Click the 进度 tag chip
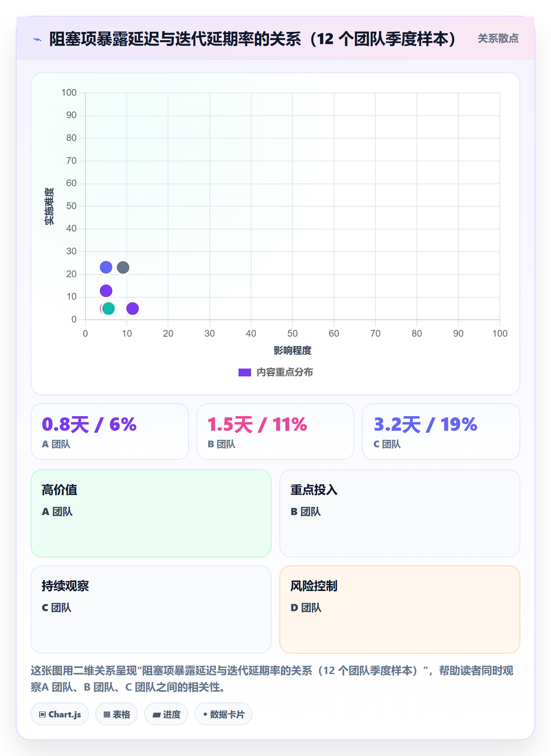551x756 pixels. coord(166,714)
